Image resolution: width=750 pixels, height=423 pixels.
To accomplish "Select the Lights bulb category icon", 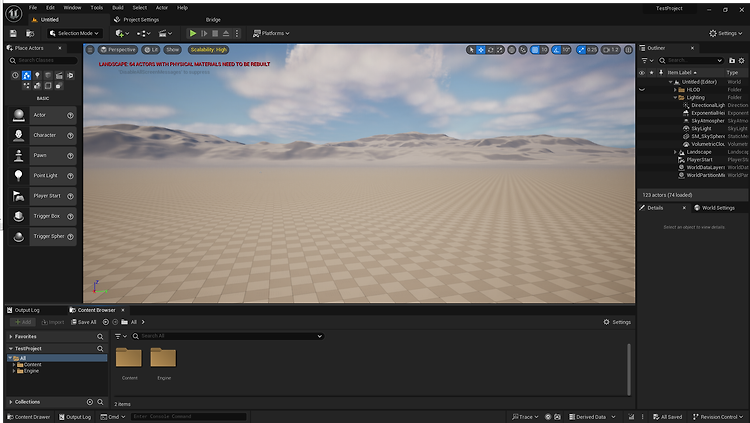I will click(37, 75).
